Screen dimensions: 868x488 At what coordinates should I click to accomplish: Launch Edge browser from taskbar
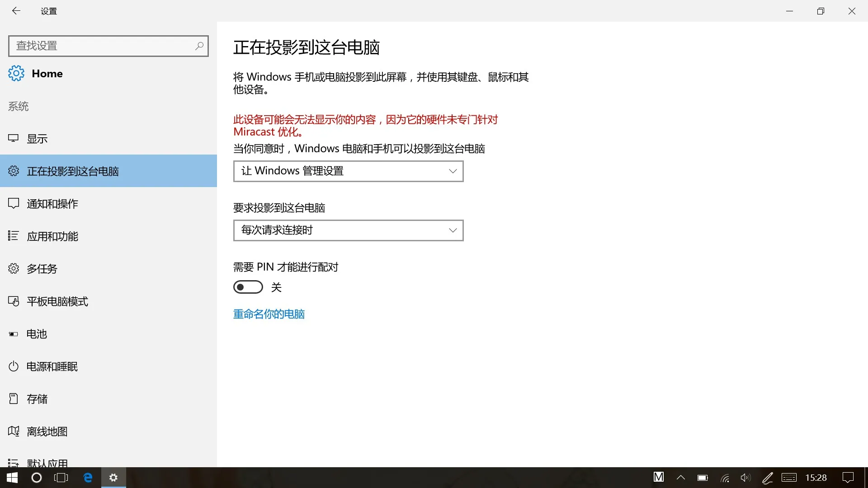coord(88,478)
